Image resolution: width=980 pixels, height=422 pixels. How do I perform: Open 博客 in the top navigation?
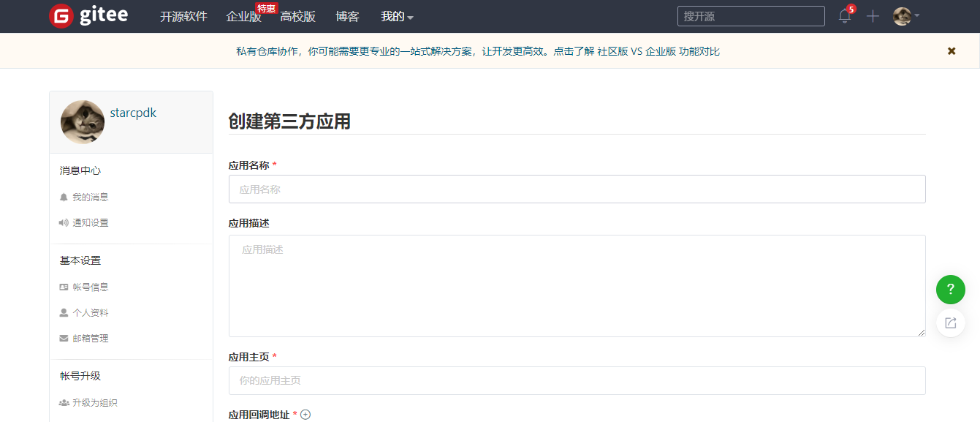[x=347, y=17]
